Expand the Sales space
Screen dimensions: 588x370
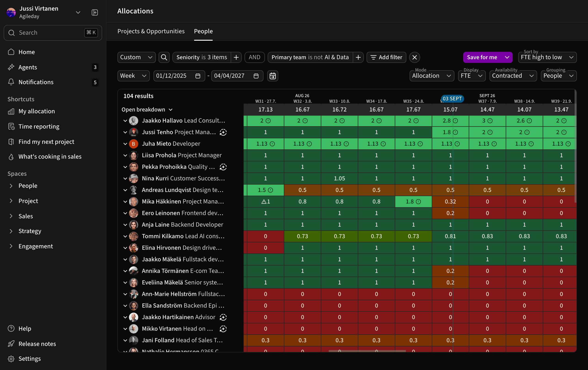(x=11, y=216)
